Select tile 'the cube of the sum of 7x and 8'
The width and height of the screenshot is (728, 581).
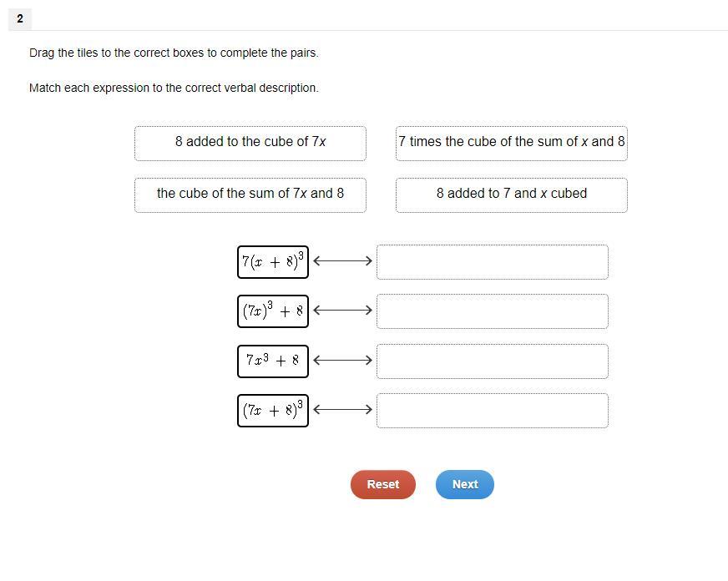click(x=250, y=195)
